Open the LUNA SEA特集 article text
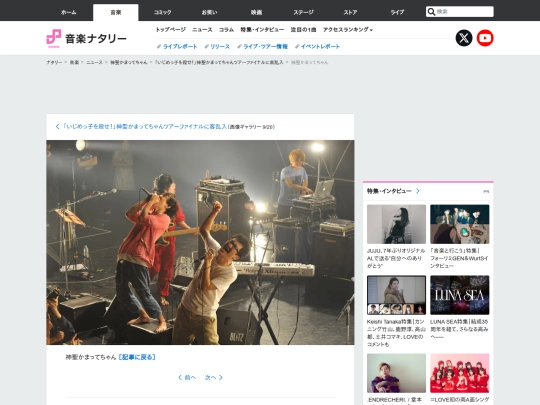Viewport: 540px width, 405px height. click(459, 329)
